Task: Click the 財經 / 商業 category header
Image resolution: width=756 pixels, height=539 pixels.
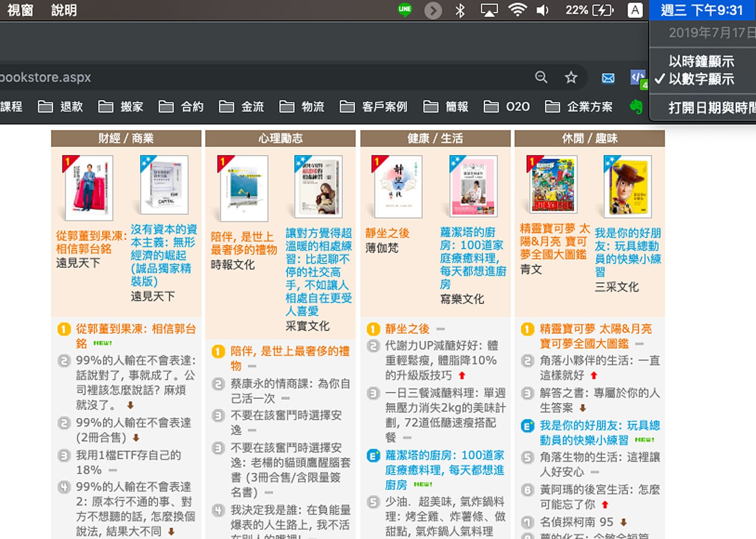Action: tap(126, 138)
